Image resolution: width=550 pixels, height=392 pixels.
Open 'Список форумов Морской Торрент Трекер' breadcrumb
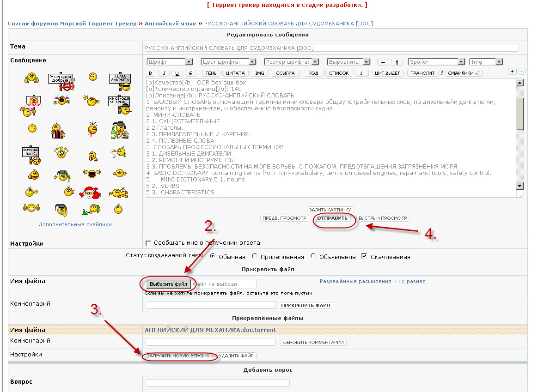point(72,24)
